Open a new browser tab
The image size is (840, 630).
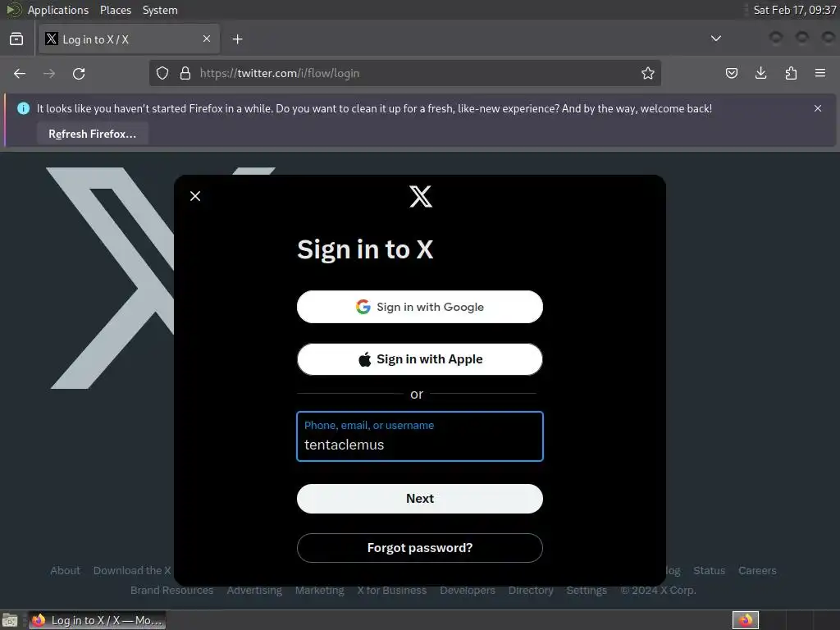click(x=237, y=39)
